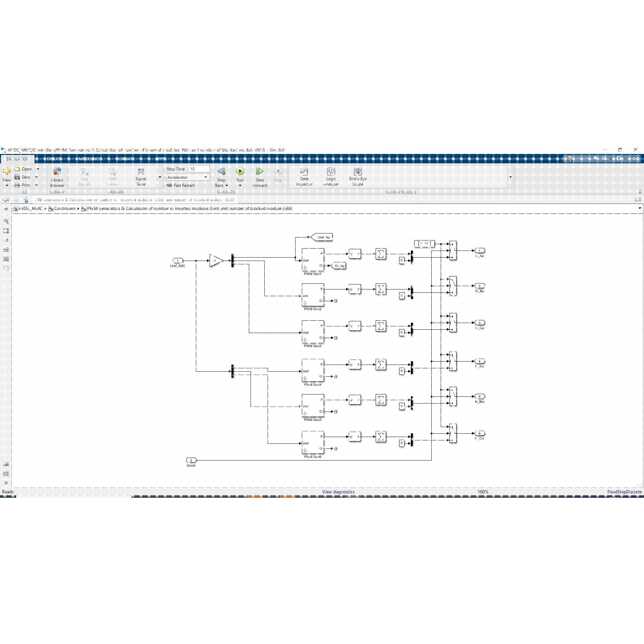The width and height of the screenshot is (644, 644).
Task: Click the Step Back icon
Action: click(x=221, y=172)
